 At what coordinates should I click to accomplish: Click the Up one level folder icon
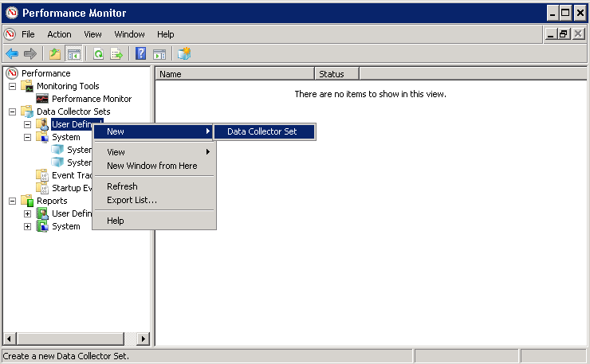click(55, 54)
